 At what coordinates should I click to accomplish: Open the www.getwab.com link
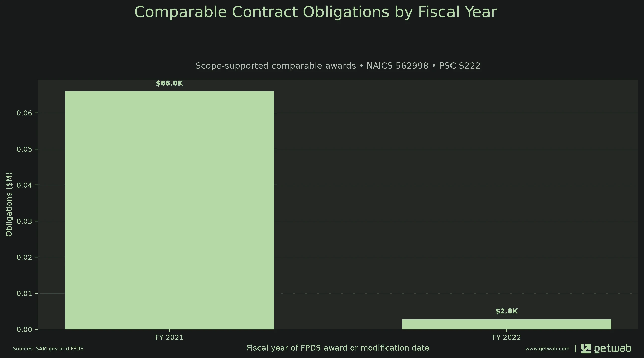point(547,349)
